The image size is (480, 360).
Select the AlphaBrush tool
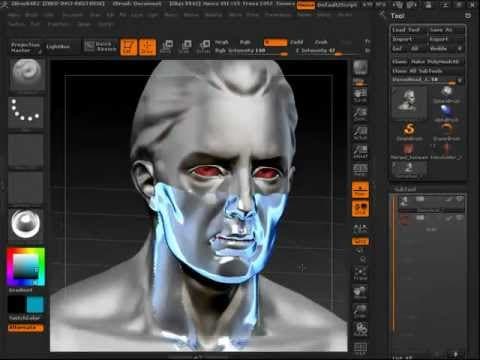click(x=447, y=113)
